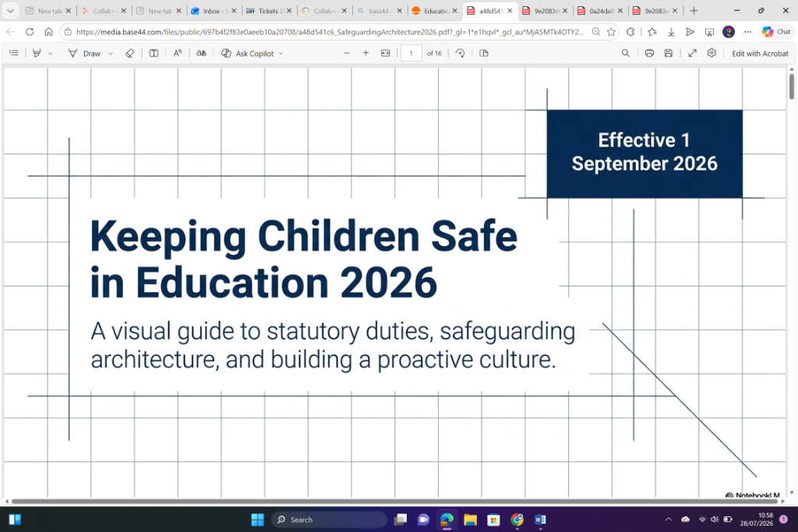
Task: Open the Favorites list
Action: [x=652, y=31]
